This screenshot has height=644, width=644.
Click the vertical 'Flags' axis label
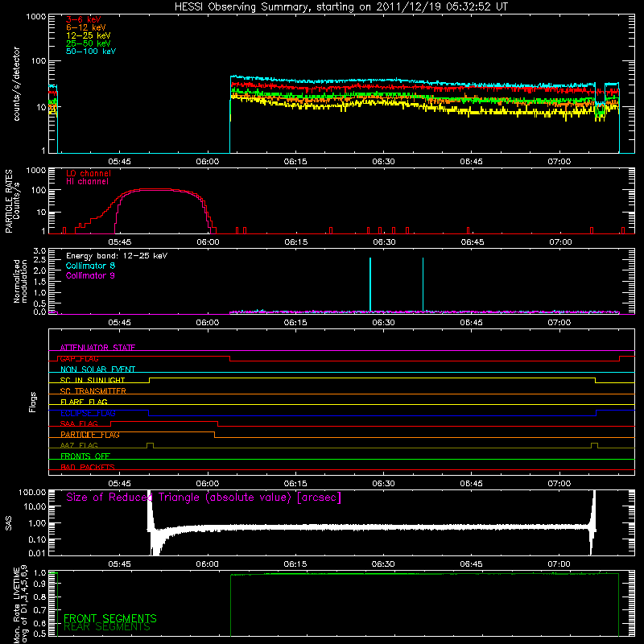(32, 402)
